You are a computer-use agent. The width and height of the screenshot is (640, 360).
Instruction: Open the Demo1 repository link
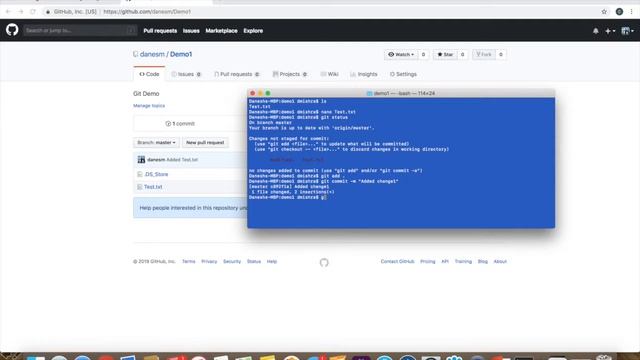(x=181, y=54)
